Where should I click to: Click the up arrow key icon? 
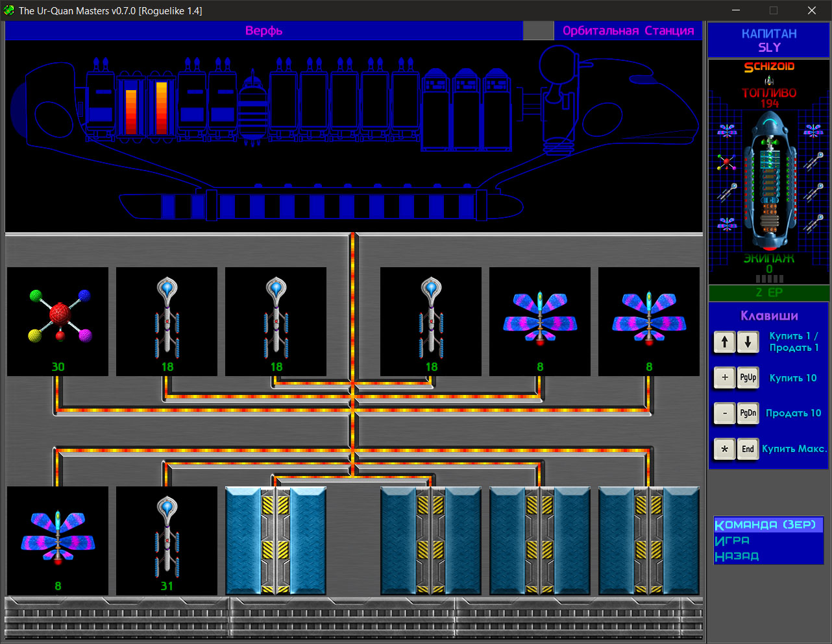coord(724,342)
